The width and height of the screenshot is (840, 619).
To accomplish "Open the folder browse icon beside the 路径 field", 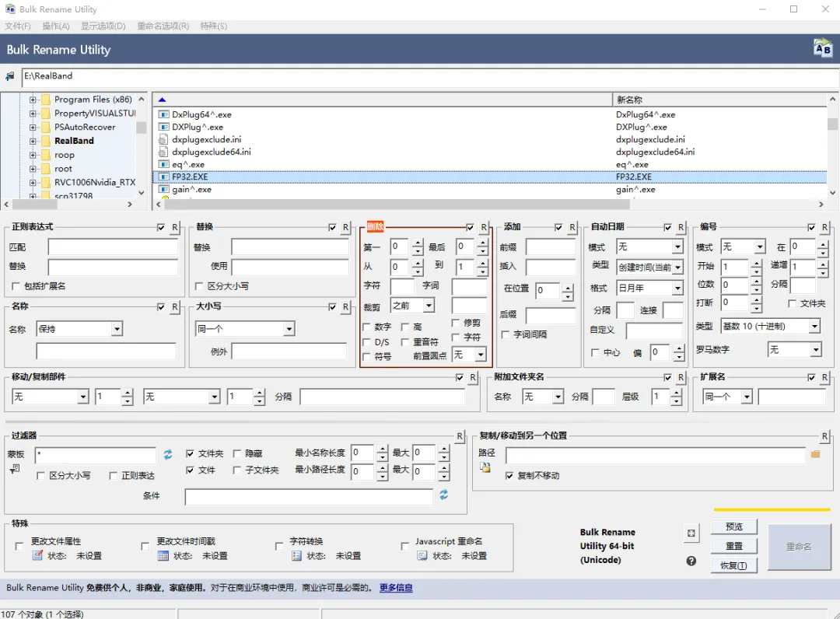I will 815,454.
